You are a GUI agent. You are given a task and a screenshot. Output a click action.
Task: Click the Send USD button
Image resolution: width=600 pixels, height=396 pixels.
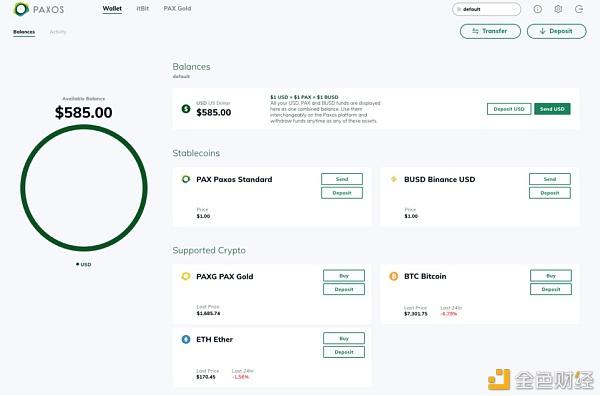point(552,109)
